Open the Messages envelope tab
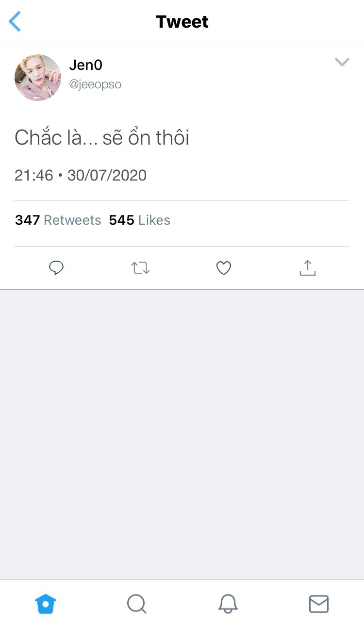The height and width of the screenshot is (628, 364). [318, 604]
